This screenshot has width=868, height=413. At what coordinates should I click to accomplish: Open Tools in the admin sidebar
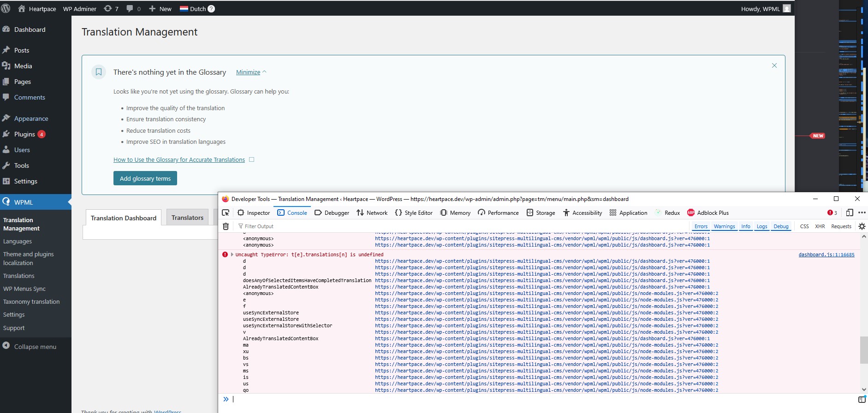[21, 165]
